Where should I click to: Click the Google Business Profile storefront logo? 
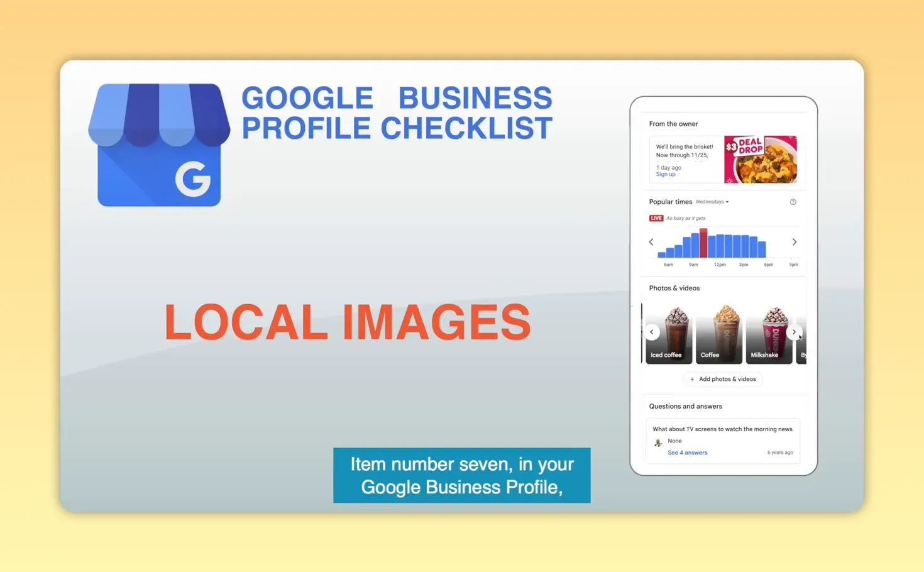tap(159, 145)
